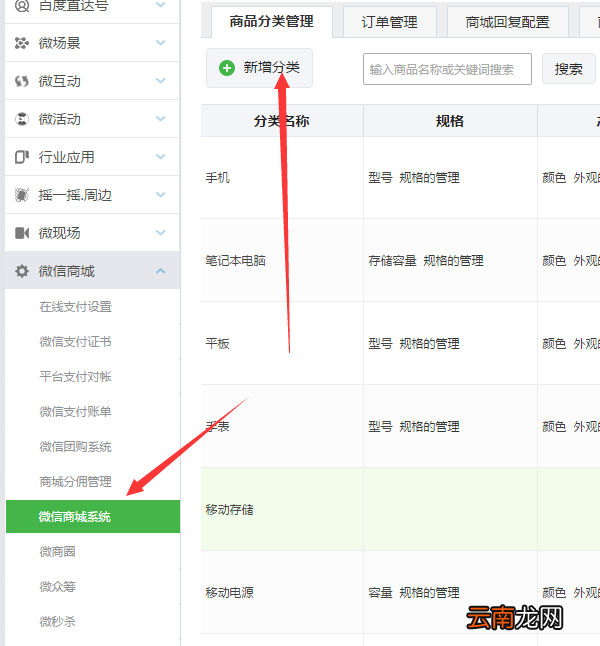Click the 微活动 sidebar icon
This screenshot has width=600, height=646.
22,119
